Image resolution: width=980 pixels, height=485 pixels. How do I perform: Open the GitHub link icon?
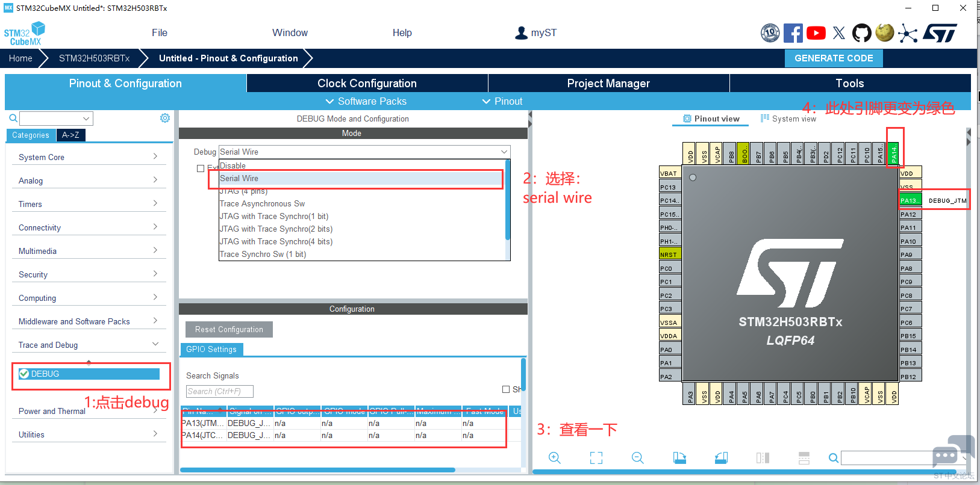pyautogui.click(x=862, y=33)
